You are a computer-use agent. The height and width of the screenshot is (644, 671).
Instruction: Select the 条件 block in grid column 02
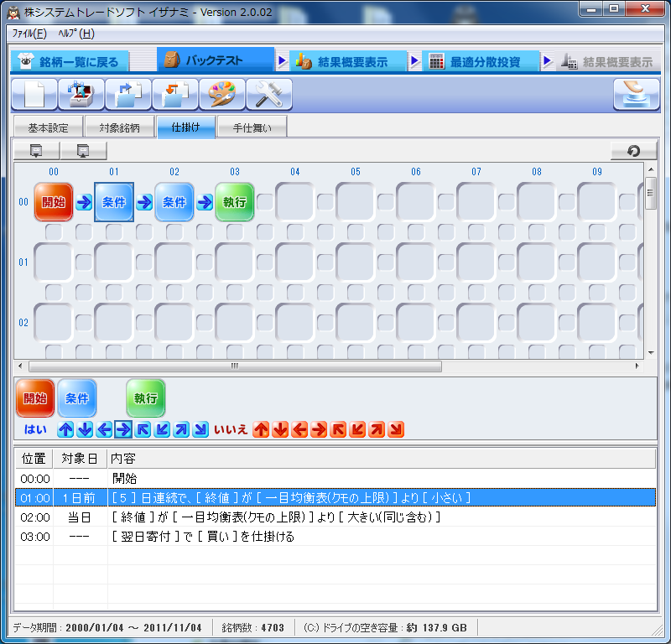click(174, 202)
